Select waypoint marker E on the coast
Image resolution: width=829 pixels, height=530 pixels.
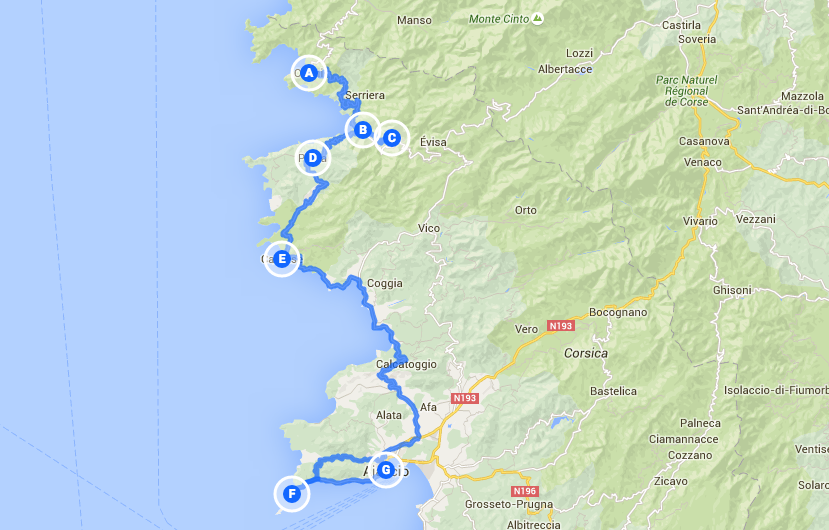point(282,259)
